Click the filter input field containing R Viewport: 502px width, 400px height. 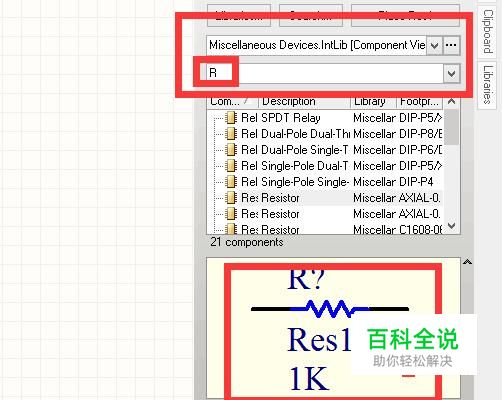tap(325, 73)
